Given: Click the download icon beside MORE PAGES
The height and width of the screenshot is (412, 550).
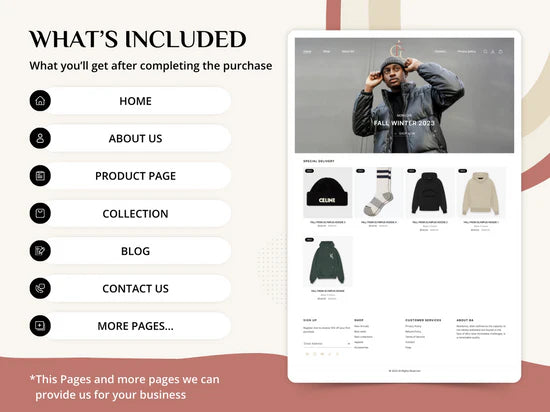Looking at the screenshot, I should [40, 326].
